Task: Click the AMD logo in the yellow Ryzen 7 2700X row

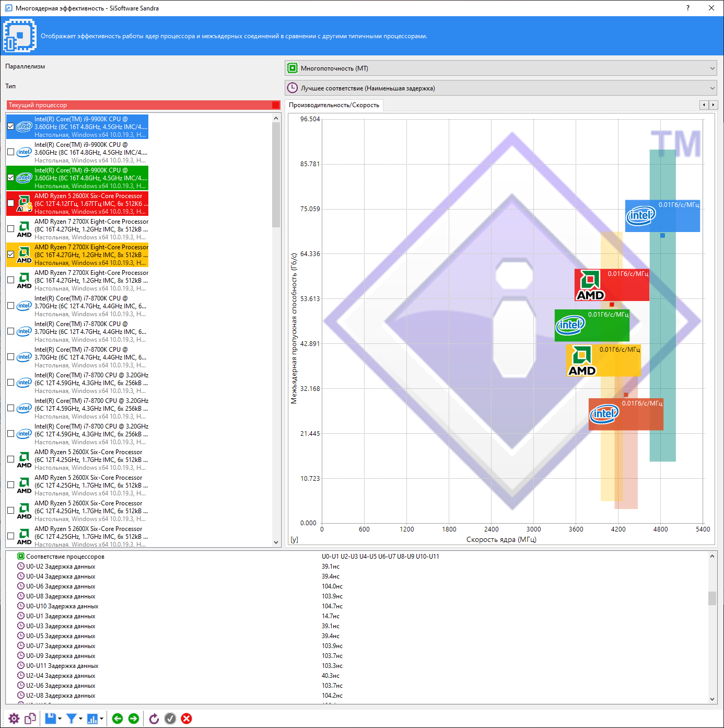Action: pos(24,255)
